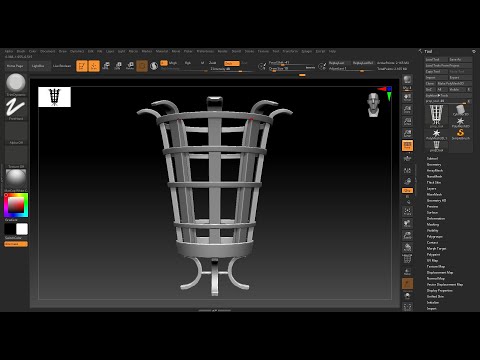Click Make PolyMesh3D button
The width and height of the screenshot is (480, 360).
click(x=454, y=83)
